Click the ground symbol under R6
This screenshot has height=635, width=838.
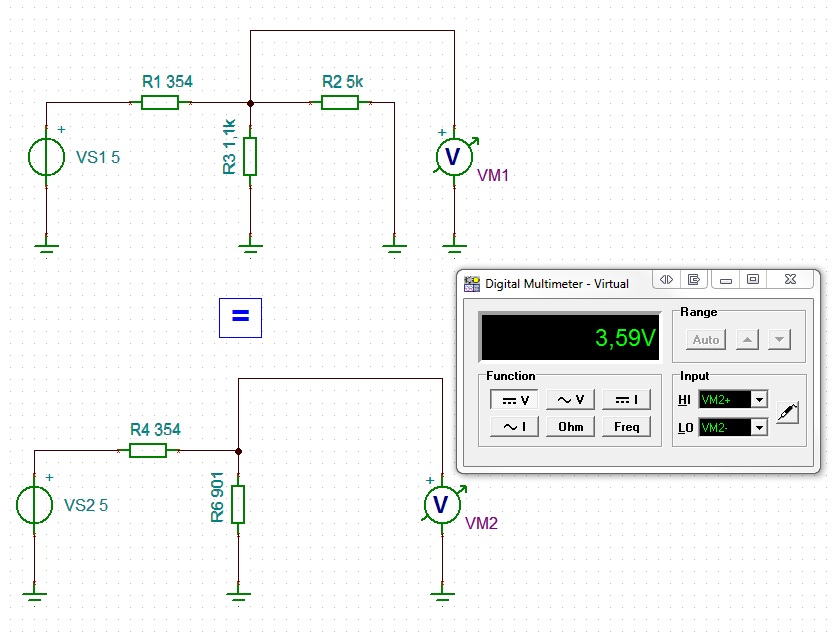(238, 597)
